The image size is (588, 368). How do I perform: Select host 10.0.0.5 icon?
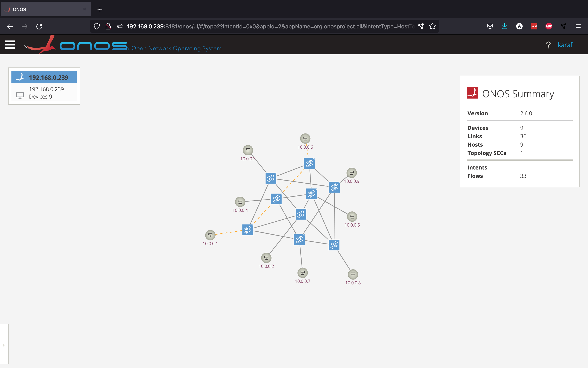point(352,216)
